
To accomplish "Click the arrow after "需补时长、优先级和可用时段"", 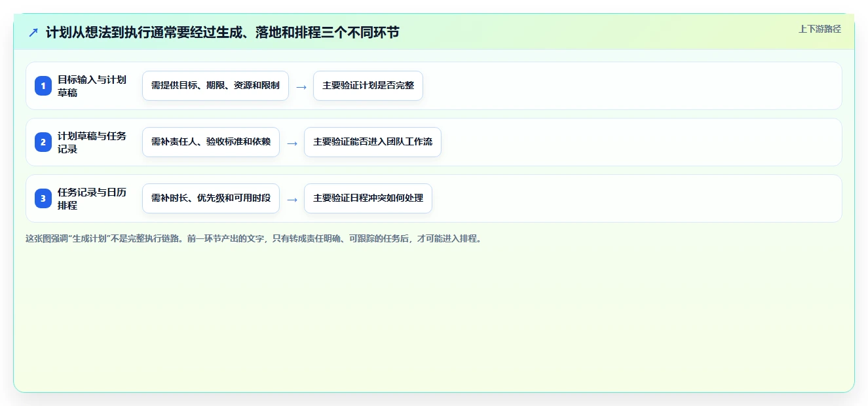I will [x=292, y=199].
